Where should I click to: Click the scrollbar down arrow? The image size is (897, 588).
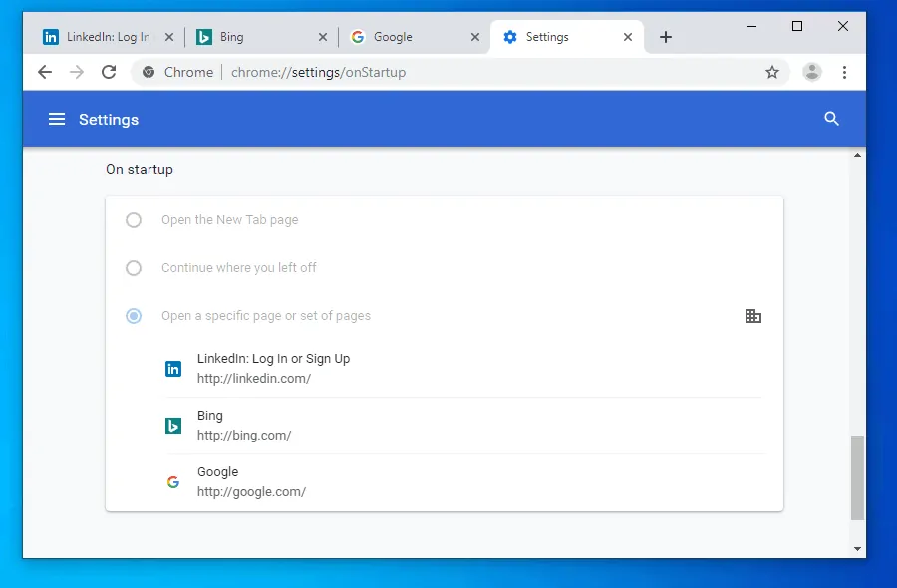click(x=857, y=549)
